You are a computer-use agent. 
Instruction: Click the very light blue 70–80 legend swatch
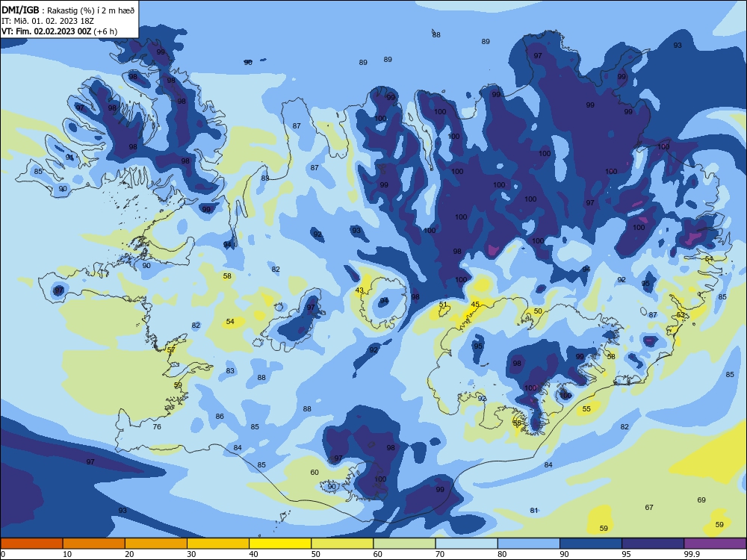[x=466, y=544]
